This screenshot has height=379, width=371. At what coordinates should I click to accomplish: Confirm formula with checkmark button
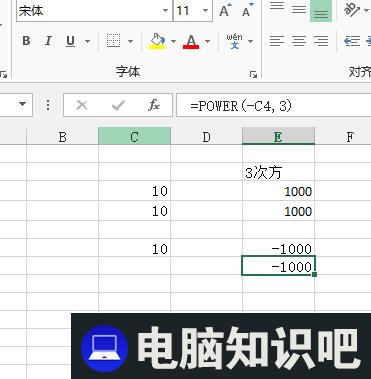pyautogui.click(x=118, y=106)
